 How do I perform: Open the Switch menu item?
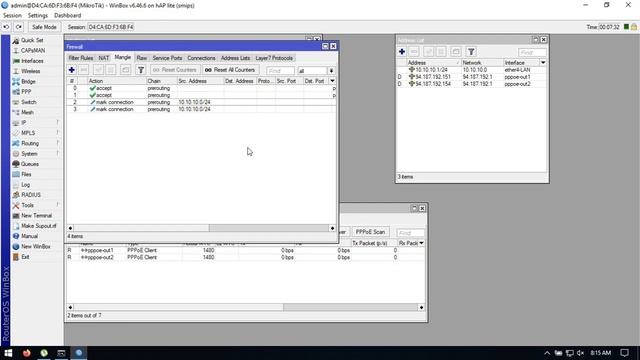click(x=29, y=102)
